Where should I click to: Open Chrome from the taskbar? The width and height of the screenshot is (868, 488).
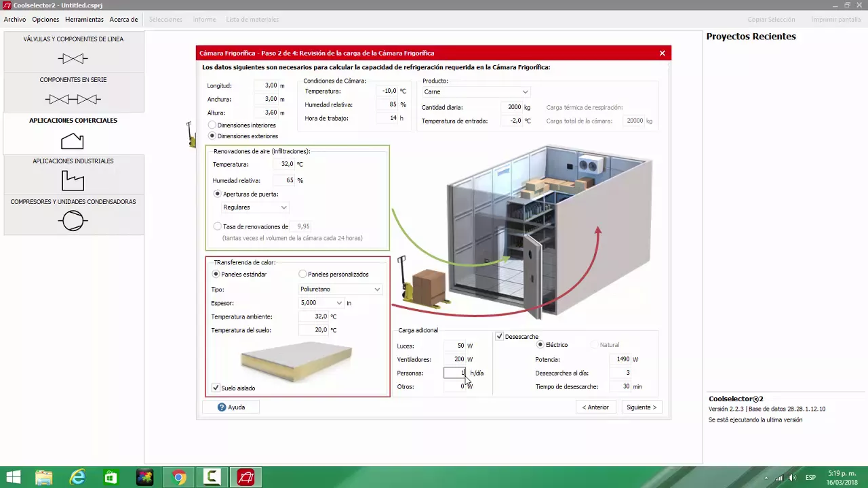178,477
